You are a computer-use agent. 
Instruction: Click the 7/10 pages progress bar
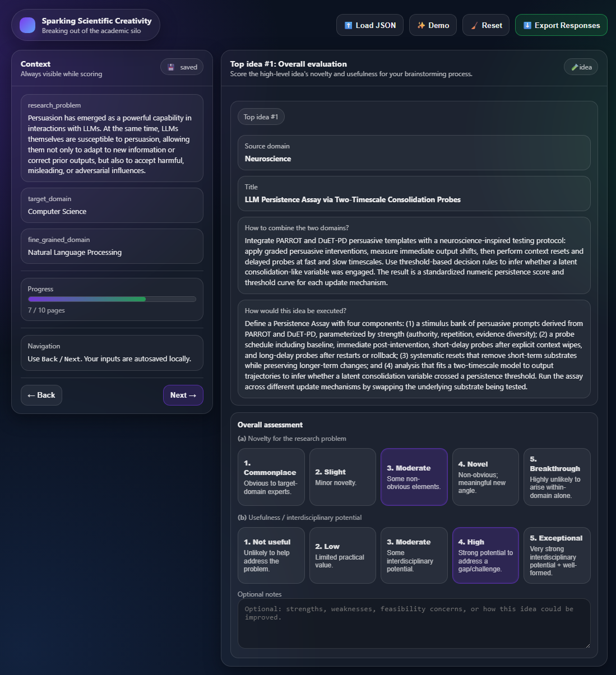tap(112, 299)
